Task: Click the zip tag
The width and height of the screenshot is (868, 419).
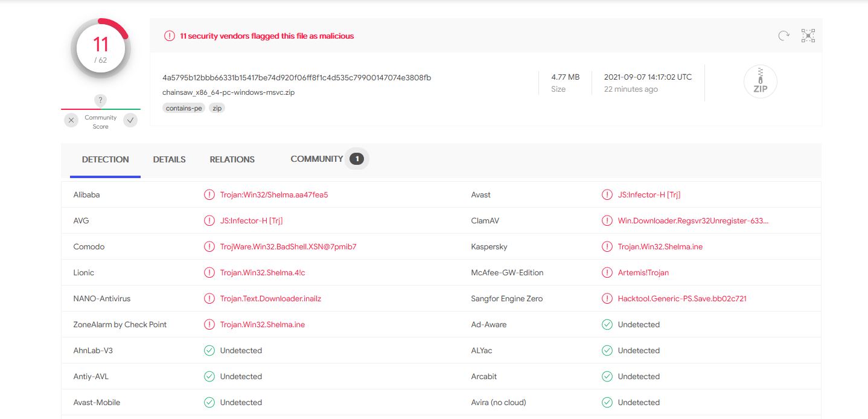Action: (217, 108)
